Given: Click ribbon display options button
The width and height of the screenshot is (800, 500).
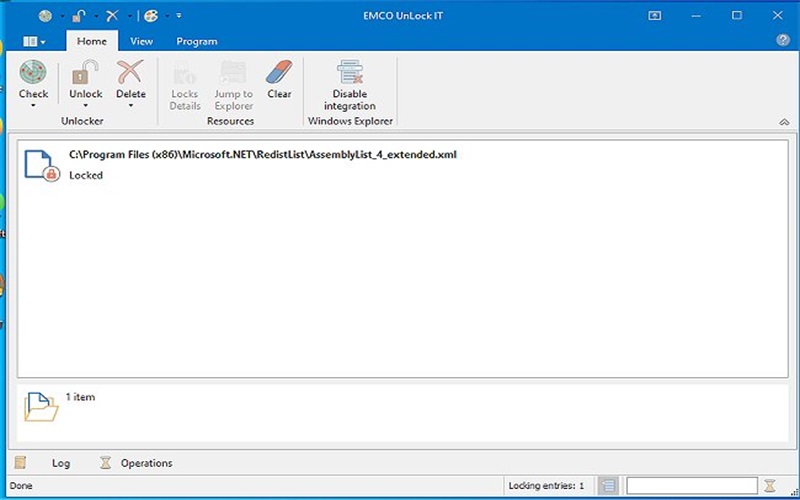Looking at the screenshot, I should [655, 16].
